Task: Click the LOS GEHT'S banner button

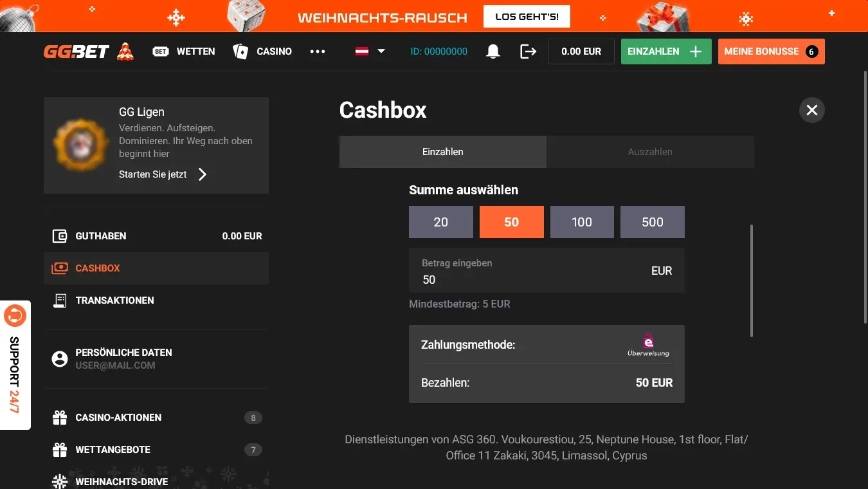Action: [x=526, y=16]
